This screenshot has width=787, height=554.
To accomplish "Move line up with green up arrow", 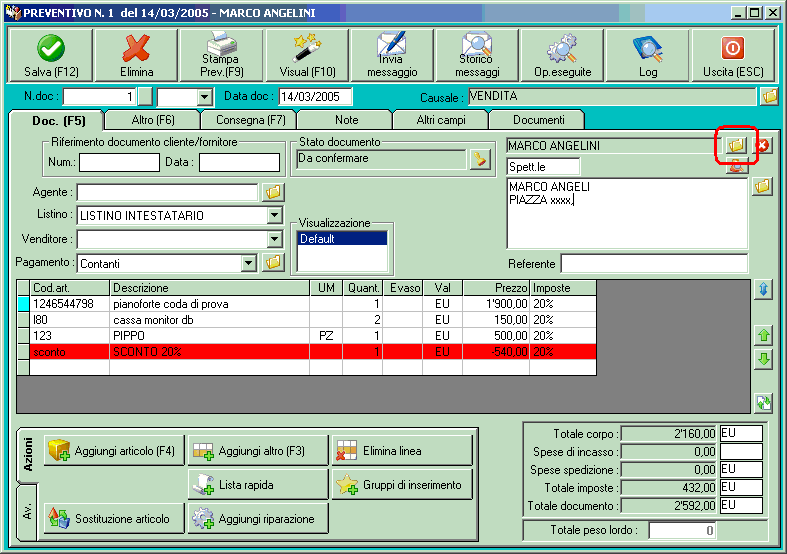I will 763,335.
